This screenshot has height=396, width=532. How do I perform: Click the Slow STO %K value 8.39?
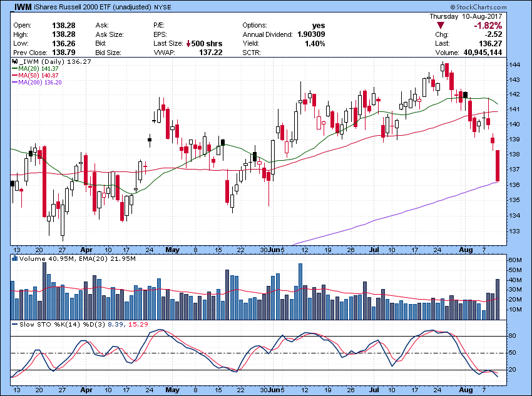115,324
